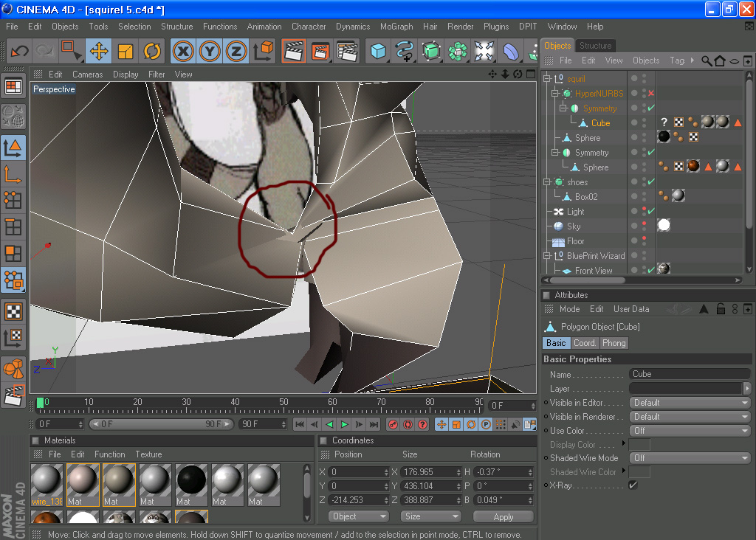The height and width of the screenshot is (540, 756).
Task: Click the Undo arrow icon
Action: 20,51
